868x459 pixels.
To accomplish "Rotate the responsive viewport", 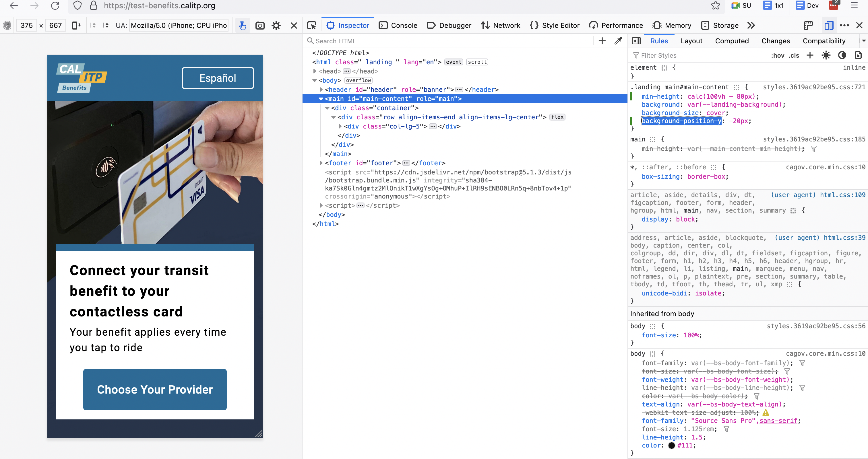I will pos(76,25).
